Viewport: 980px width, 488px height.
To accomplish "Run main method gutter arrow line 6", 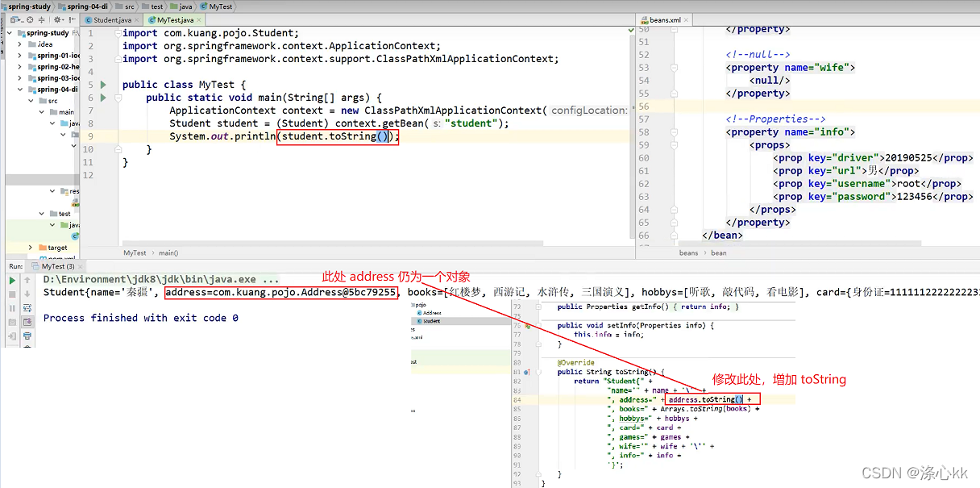I will pos(103,98).
